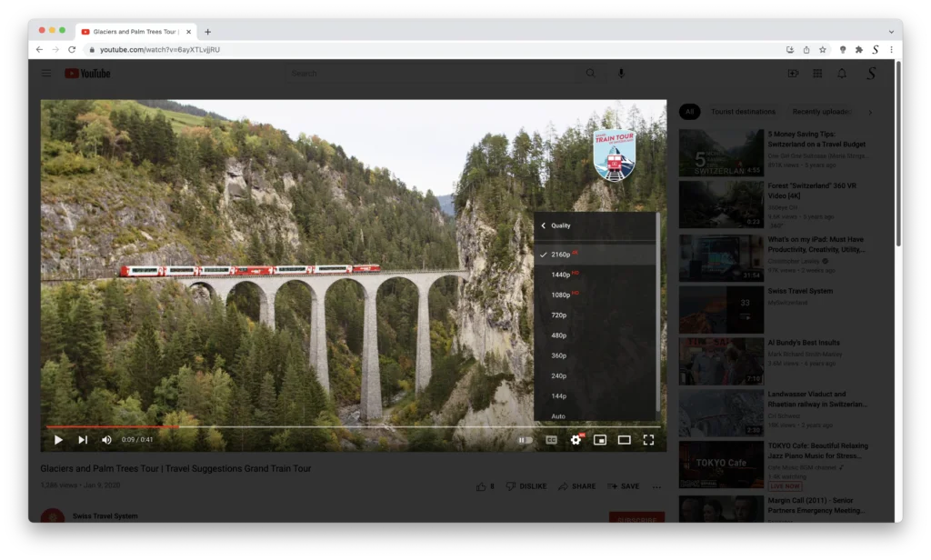The height and width of the screenshot is (560, 931).
Task: Toggle the autoplay switch
Action: [526, 440]
